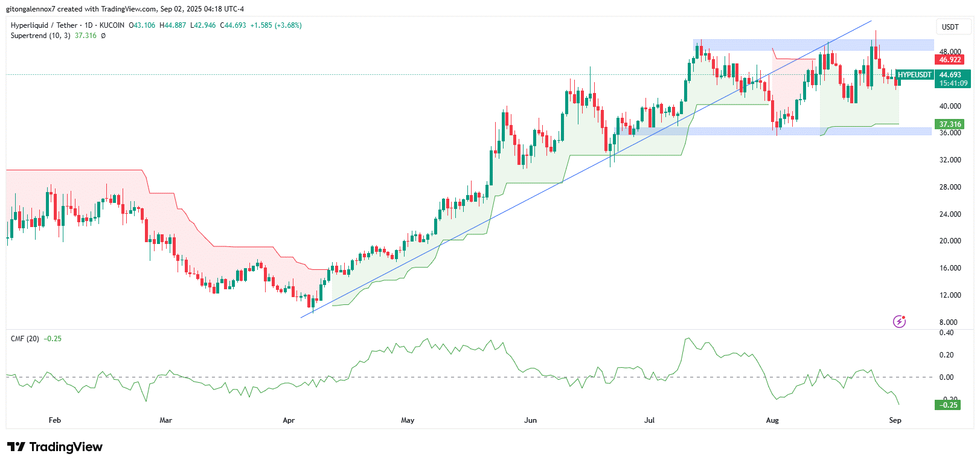Click the KUCOIN exchange label
980x465 pixels.
112,25
